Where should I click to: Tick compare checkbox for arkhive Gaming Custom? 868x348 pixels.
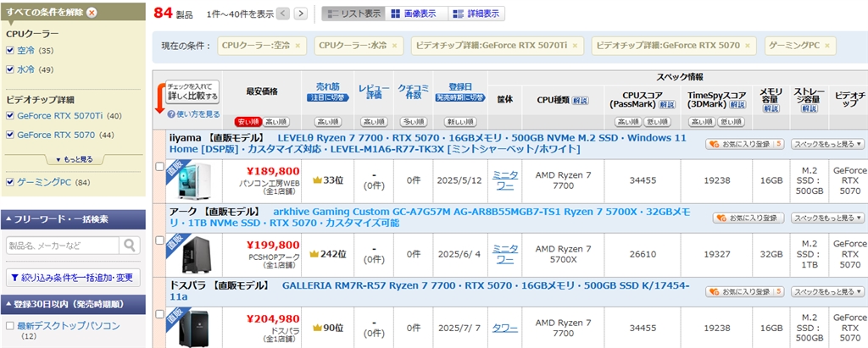[159, 240]
